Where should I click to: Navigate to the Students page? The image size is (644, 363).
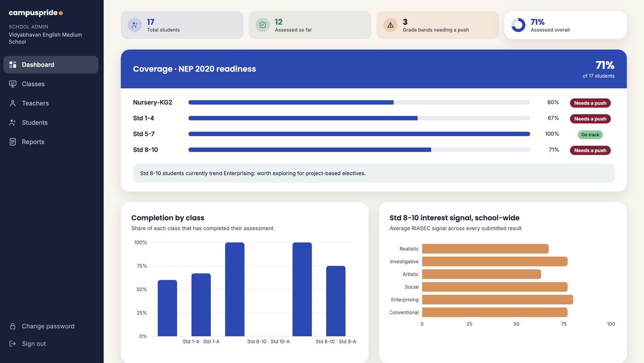(51, 123)
